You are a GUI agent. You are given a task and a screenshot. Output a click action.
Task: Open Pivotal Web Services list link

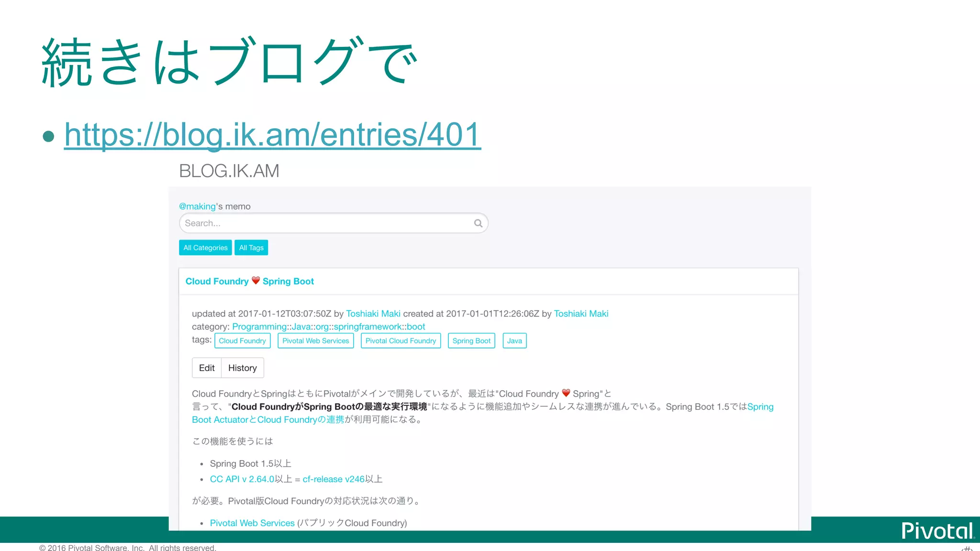click(x=252, y=523)
